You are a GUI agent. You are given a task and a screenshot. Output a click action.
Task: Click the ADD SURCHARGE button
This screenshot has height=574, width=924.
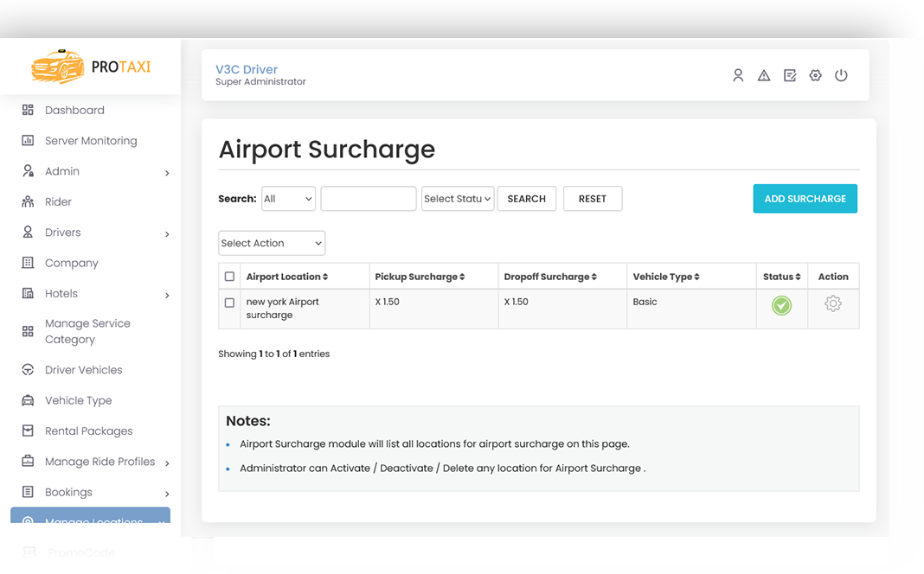(x=805, y=199)
